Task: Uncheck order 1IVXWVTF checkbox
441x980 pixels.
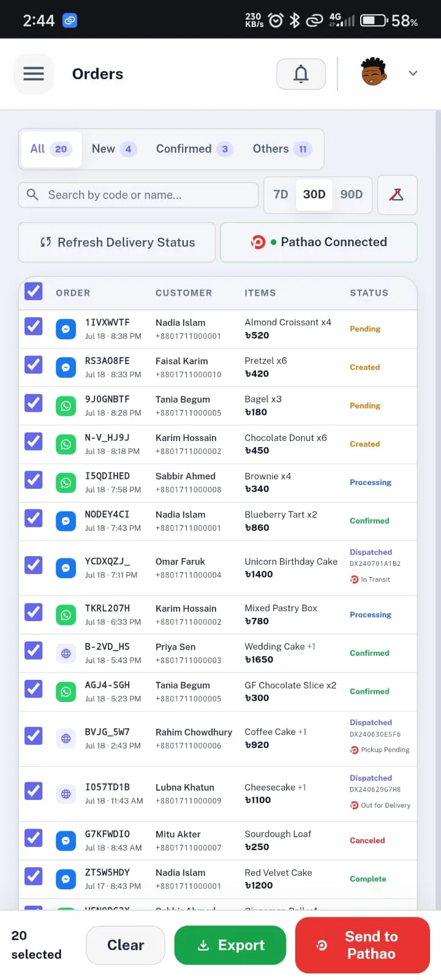Action: 34,326
